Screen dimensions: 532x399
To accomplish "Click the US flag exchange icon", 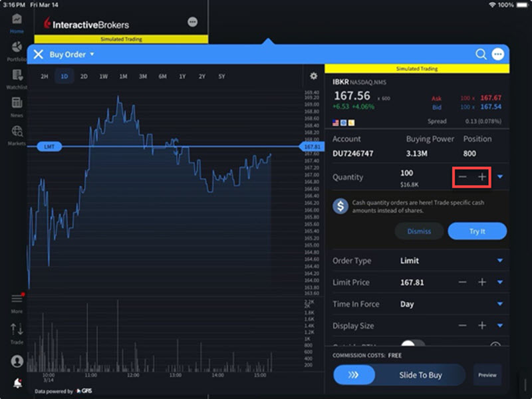I will [x=336, y=123].
